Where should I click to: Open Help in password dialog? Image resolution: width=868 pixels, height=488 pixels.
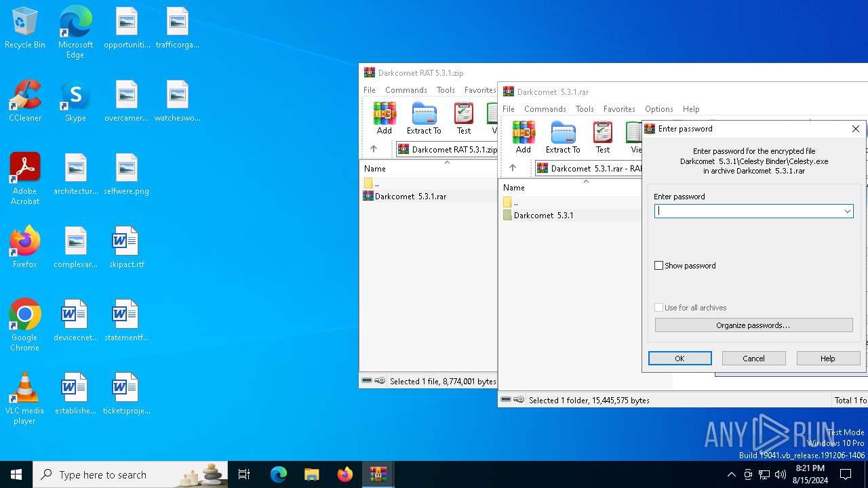pos(828,359)
